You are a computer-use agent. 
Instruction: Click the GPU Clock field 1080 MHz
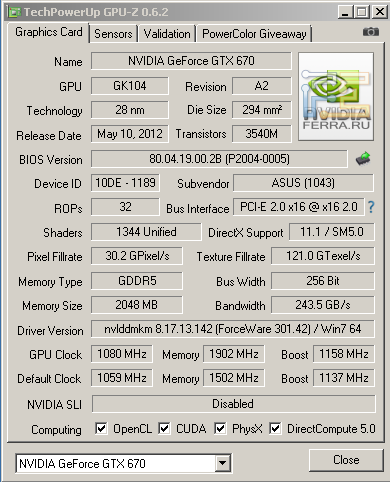pos(122,354)
